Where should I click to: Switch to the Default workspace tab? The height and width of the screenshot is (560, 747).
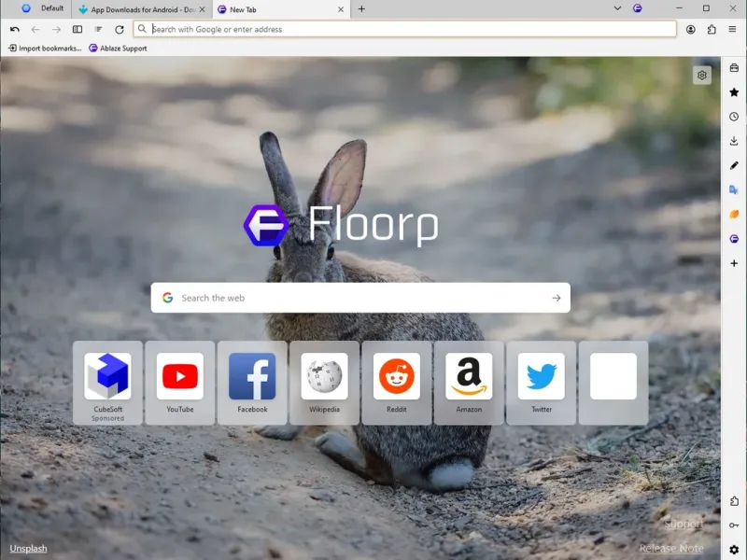[42, 8]
